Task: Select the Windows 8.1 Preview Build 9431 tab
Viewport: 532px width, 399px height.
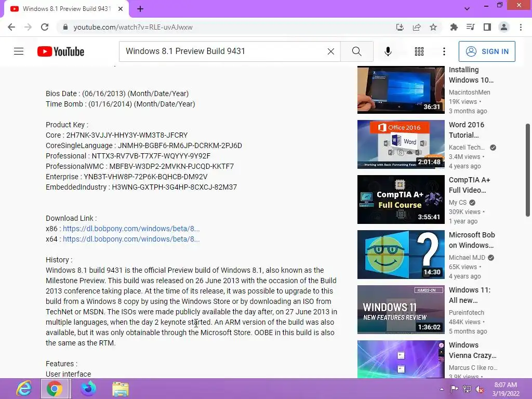Action: tap(66, 9)
